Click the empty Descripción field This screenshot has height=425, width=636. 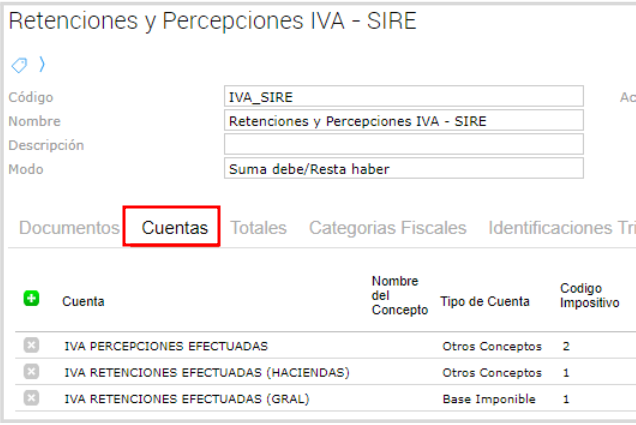[x=404, y=145]
